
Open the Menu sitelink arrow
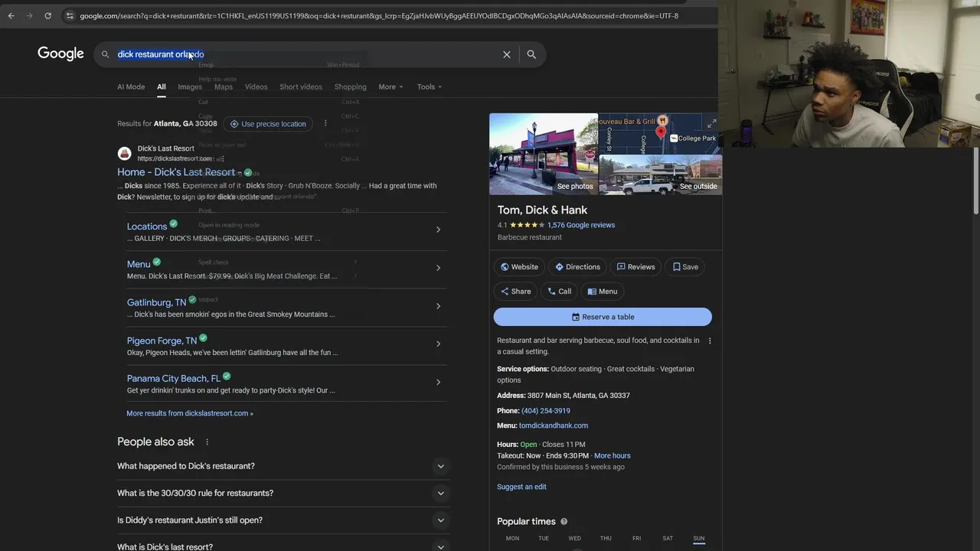(x=438, y=268)
